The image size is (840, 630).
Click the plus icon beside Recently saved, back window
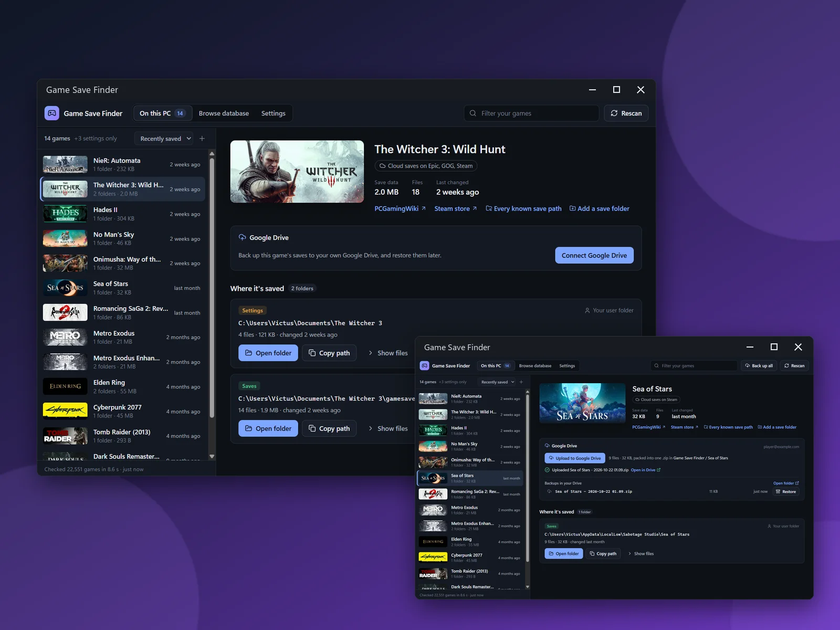(202, 139)
